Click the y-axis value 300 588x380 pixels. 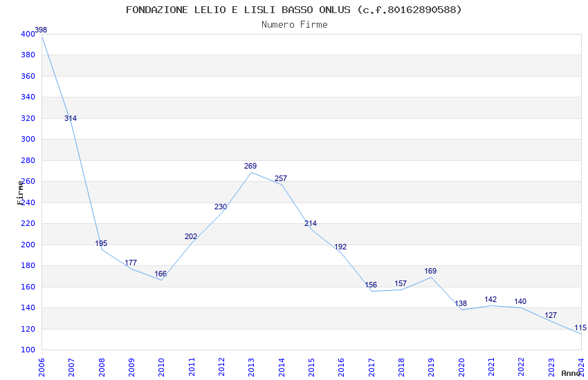pyautogui.click(x=28, y=140)
